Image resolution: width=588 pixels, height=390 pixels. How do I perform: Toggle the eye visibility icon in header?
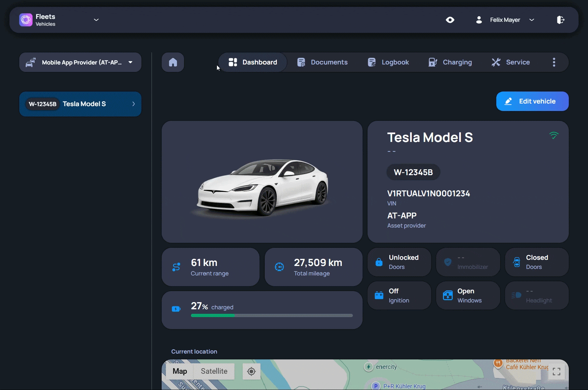pyautogui.click(x=450, y=20)
